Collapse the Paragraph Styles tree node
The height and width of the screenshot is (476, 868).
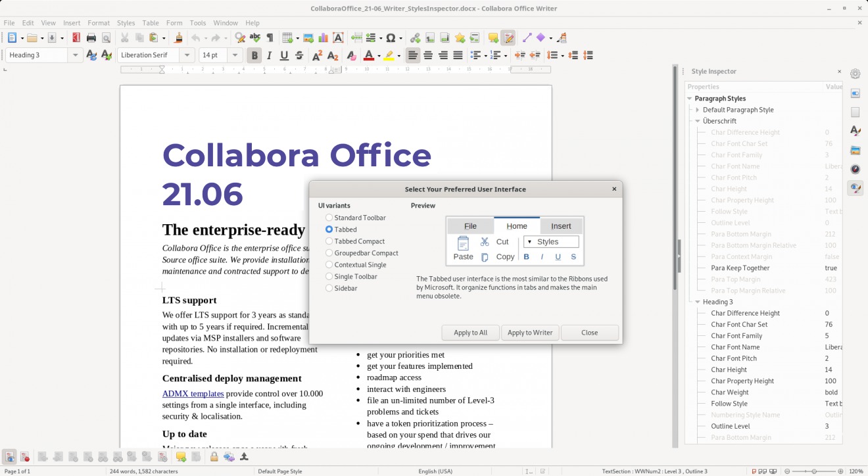pyautogui.click(x=690, y=99)
